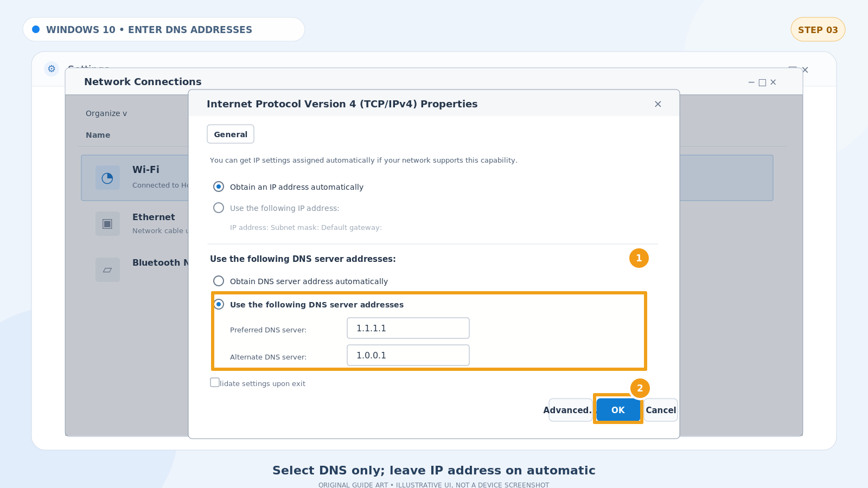Choose Use the following IP address option
The image size is (868, 488).
[219, 208]
